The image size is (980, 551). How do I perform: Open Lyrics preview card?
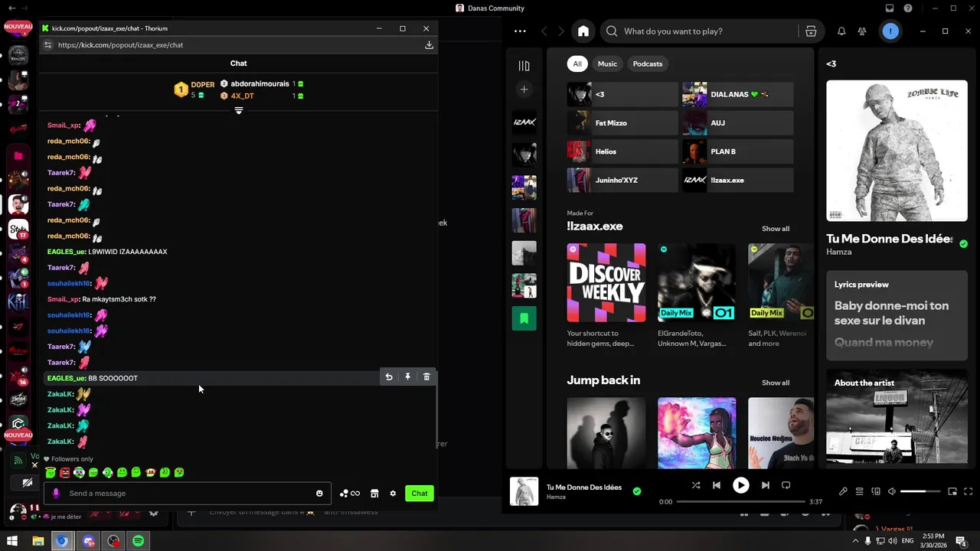pos(897,315)
